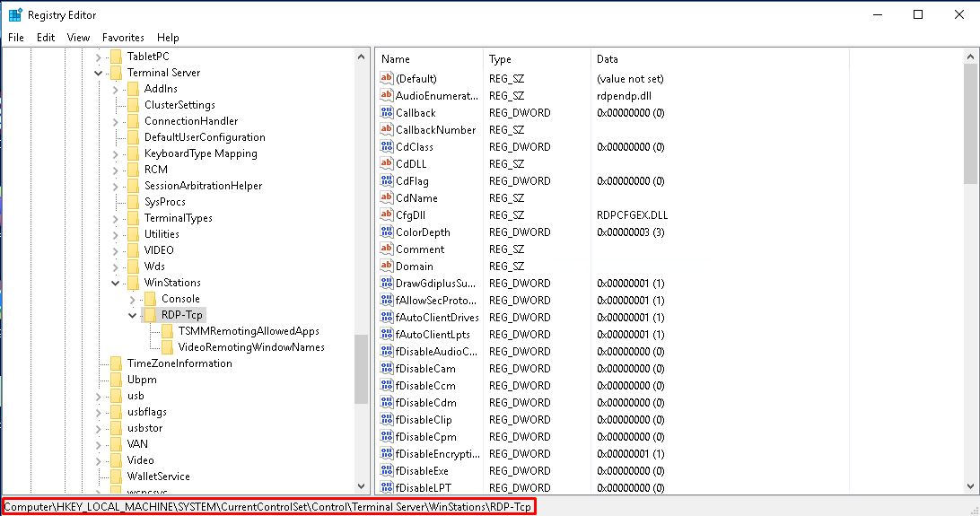980x516 pixels.
Task: Open the Edit menu
Action: (x=46, y=38)
